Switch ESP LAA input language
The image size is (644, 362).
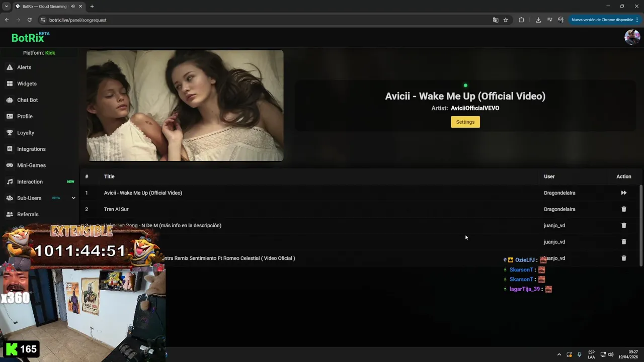coord(591,354)
